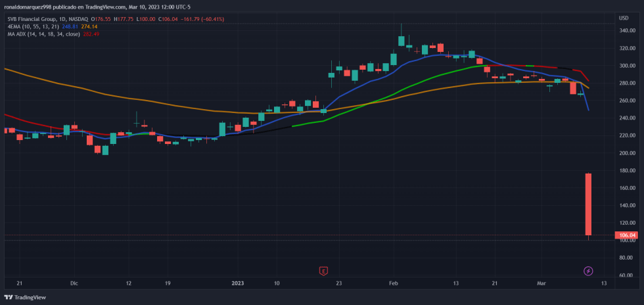Click the 2023 label on time axis
Screen dimensions: 644x305
click(238, 283)
